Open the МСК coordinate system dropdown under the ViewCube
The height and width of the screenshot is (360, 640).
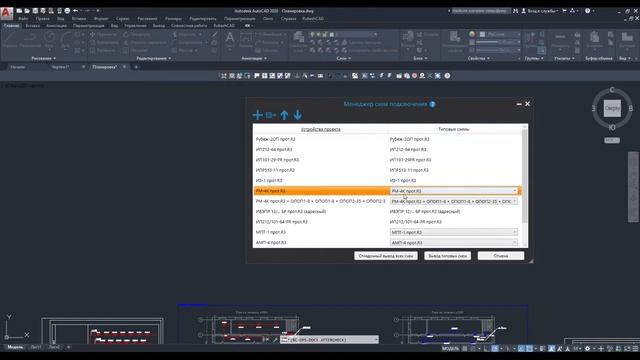point(612,140)
